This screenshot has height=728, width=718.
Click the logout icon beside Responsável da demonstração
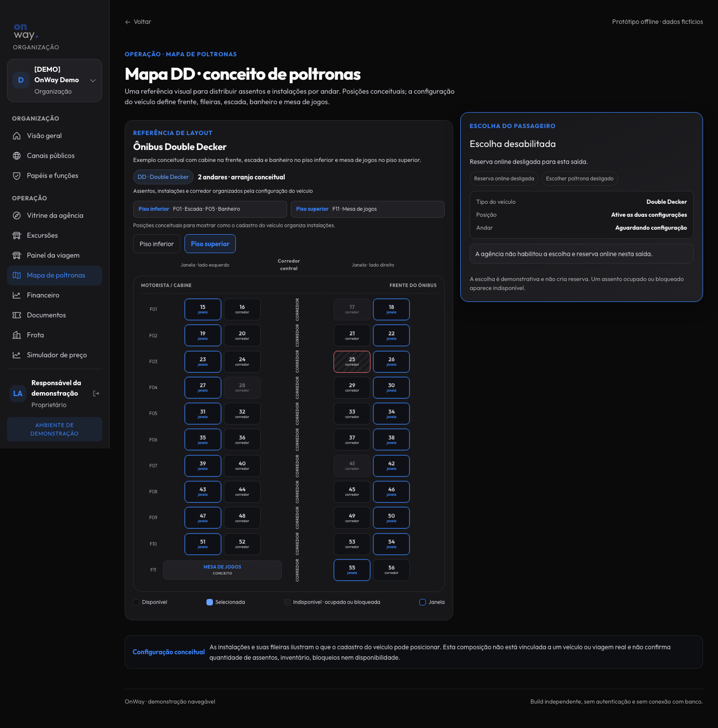point(96,394)
